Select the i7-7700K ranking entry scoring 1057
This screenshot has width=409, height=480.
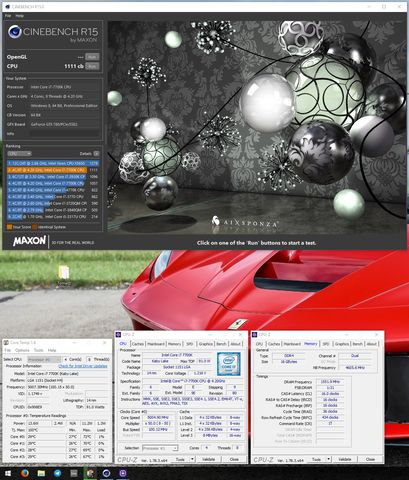pos(53,183)
